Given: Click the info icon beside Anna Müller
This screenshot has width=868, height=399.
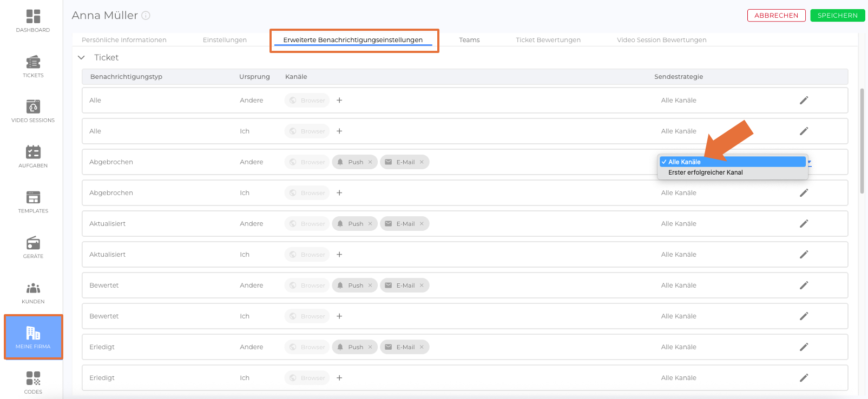Looking at the screenshot, I should 146,16.
